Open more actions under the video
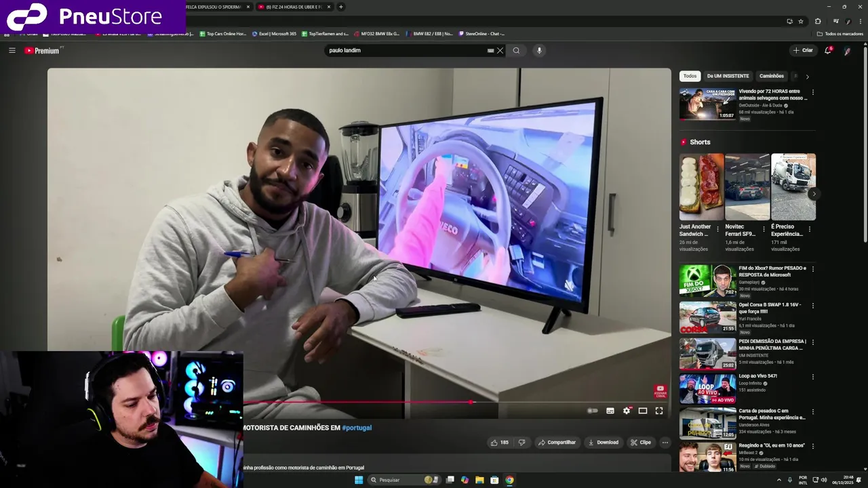The image size is (868, 488). (x=665, y=443)
